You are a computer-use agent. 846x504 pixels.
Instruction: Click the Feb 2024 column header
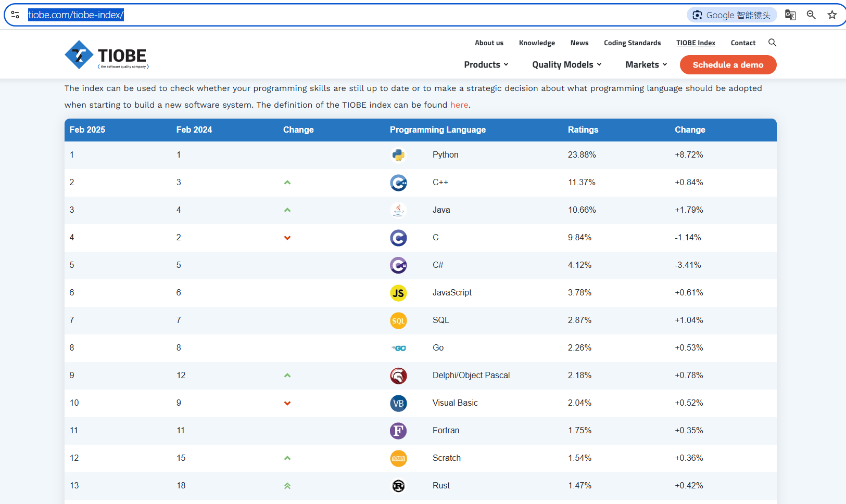click(x=194, y=130)
